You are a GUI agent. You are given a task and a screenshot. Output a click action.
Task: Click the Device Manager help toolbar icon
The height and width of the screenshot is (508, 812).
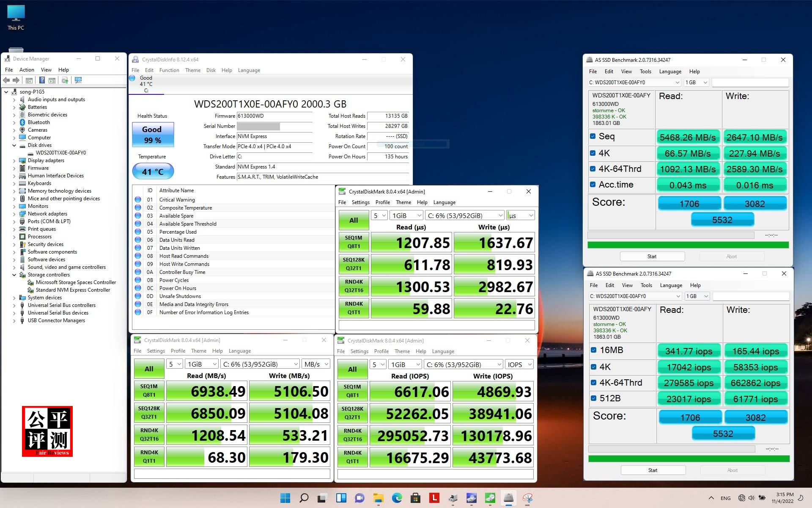(x=42, y=80)
